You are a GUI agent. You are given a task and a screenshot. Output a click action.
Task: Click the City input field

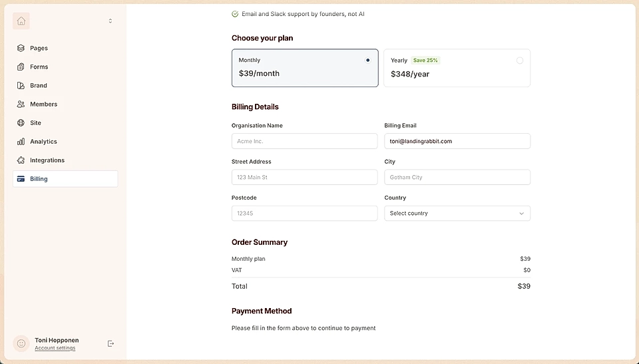pyautogui.click(x=457, y=177)
